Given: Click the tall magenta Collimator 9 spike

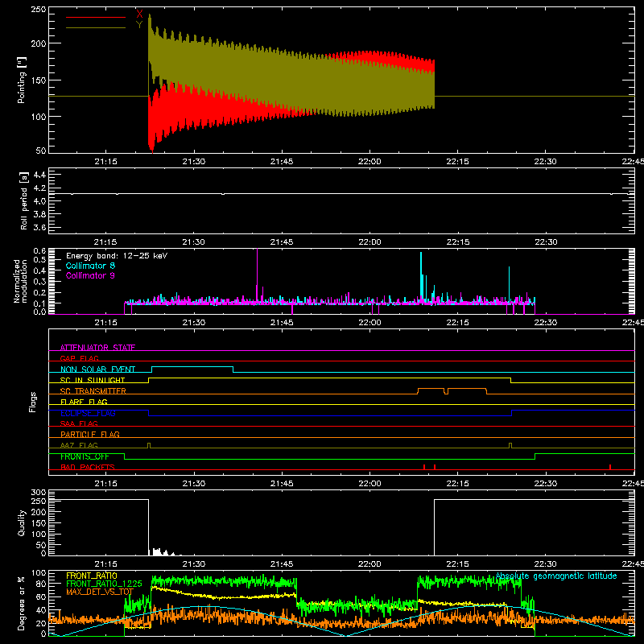Looking at the screenshot, I should 257,275.
